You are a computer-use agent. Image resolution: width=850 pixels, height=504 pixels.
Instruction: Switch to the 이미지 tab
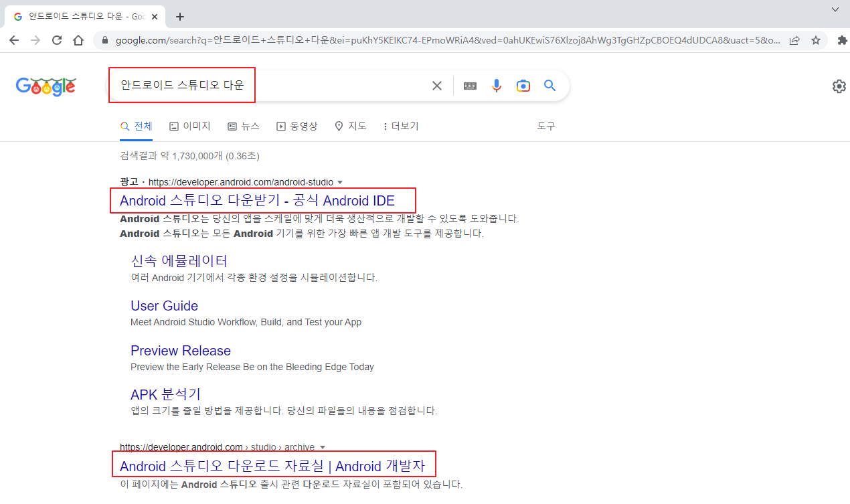tap(190, 126)
